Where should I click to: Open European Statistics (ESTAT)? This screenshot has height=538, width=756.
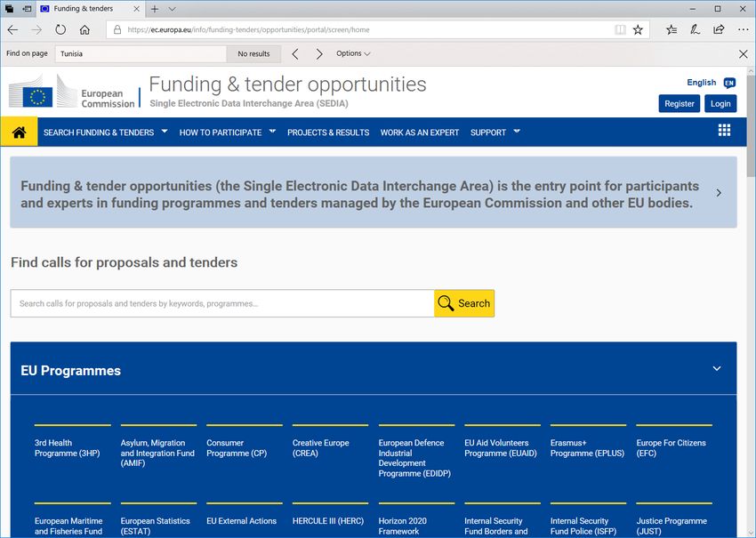pyautogui.click(x=156, y=526)
